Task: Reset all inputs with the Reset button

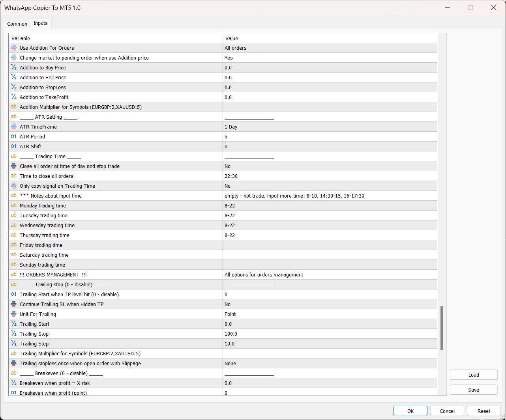Action: 484,411
